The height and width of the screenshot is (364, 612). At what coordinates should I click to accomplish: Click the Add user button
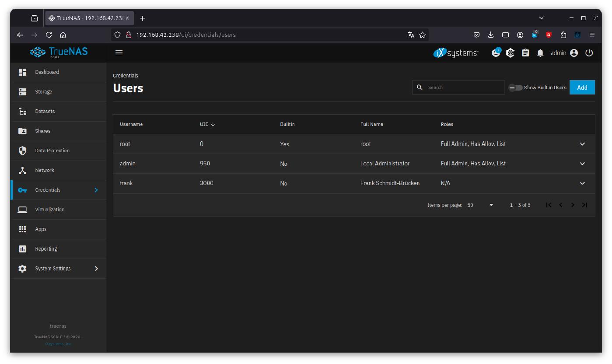tap(582, 87)
